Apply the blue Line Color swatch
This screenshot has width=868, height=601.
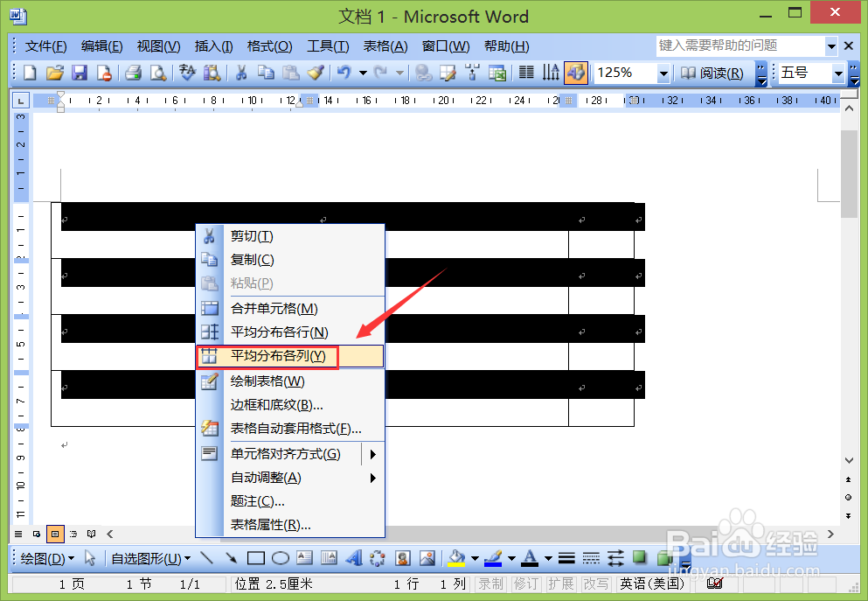[493, 558]
